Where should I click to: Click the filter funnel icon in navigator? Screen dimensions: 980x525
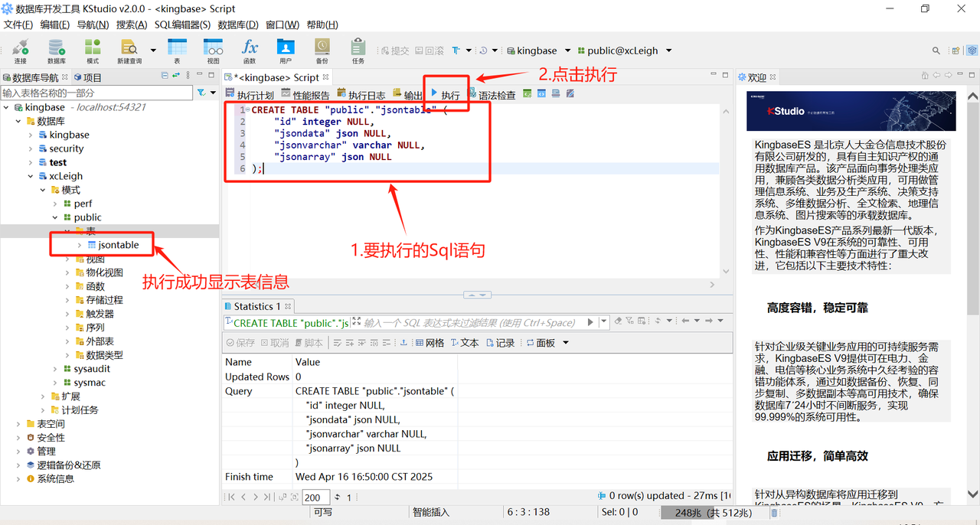tap(201, 93)
